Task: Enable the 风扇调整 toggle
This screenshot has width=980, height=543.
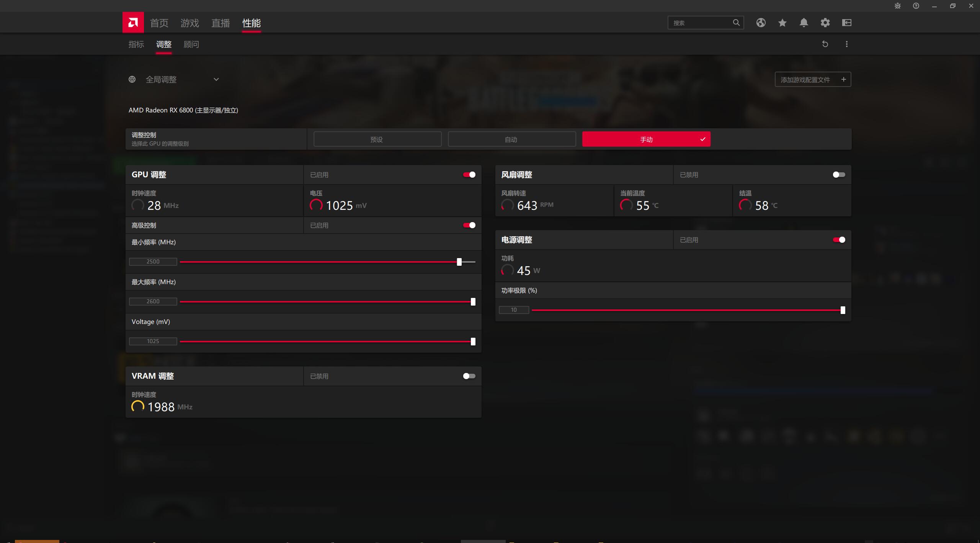Action: click(x=839, y=175)
